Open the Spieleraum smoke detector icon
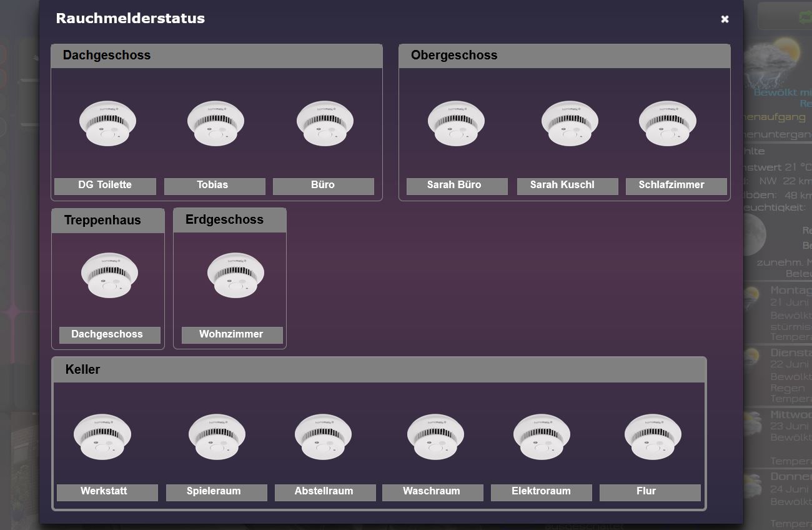This screenshot has height=530, width=812. tap(217, 436)
